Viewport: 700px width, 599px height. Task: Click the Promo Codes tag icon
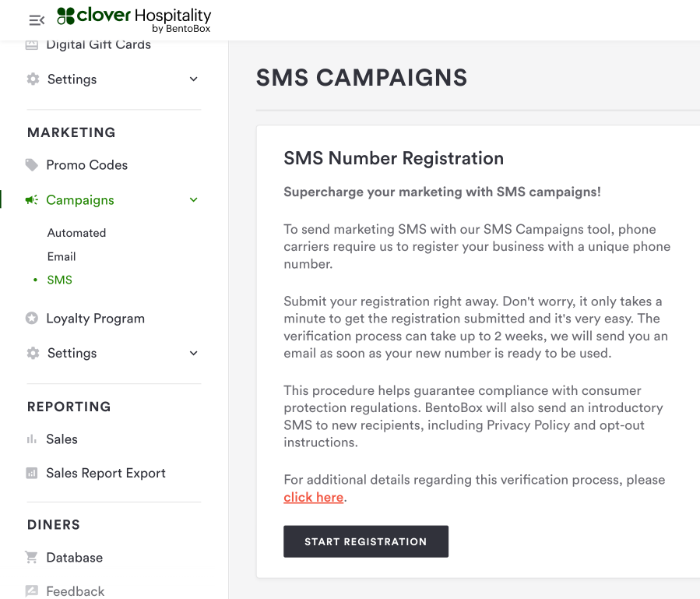pos(32,165)
